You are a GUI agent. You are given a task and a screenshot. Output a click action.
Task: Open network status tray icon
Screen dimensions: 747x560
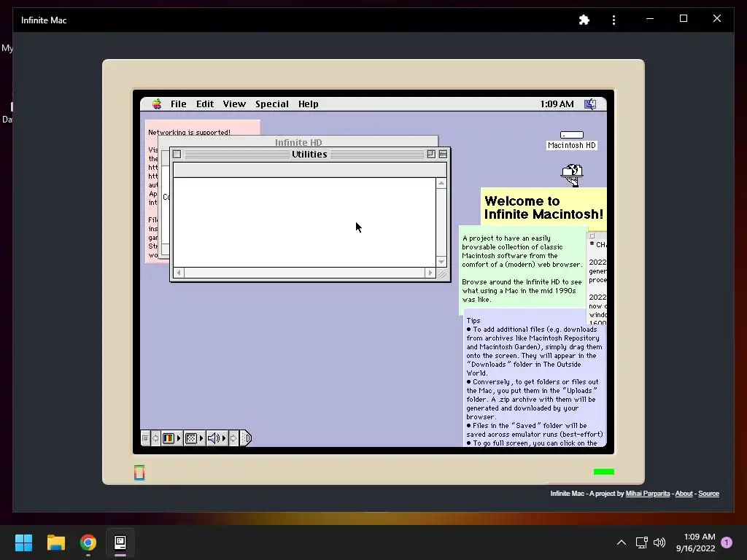tap(642, 542)
